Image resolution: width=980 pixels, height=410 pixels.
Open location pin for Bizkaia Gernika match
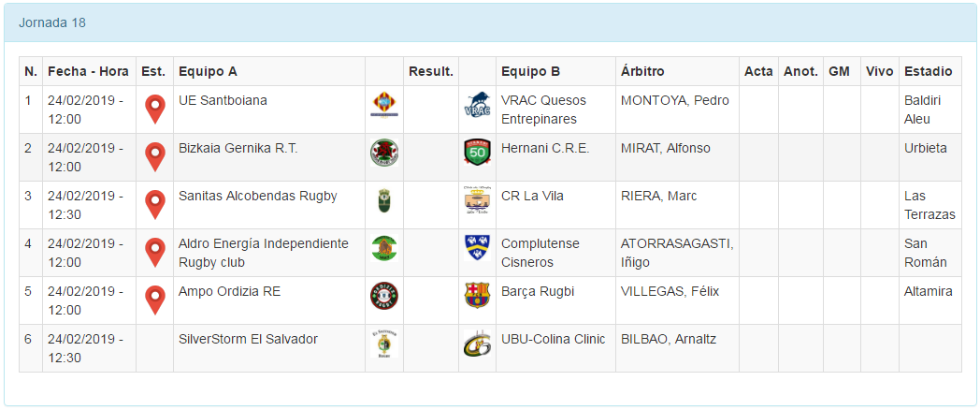click(155, 157)
